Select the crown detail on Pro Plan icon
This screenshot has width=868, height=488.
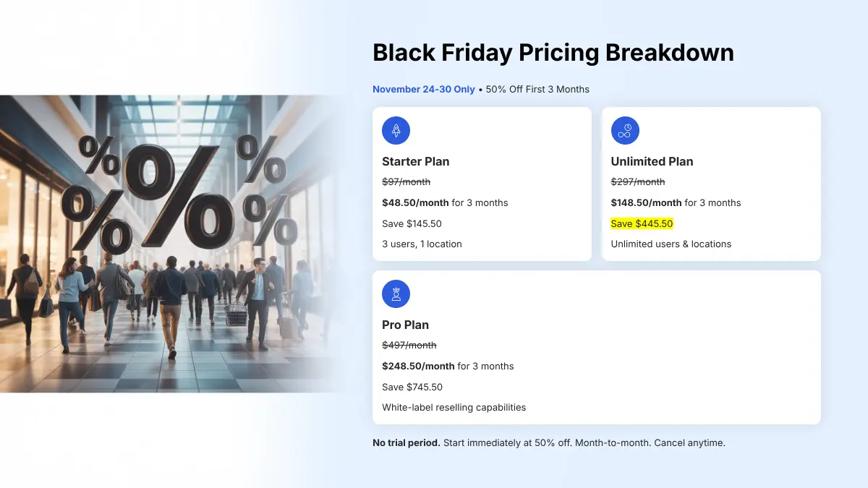coord(396,291)
